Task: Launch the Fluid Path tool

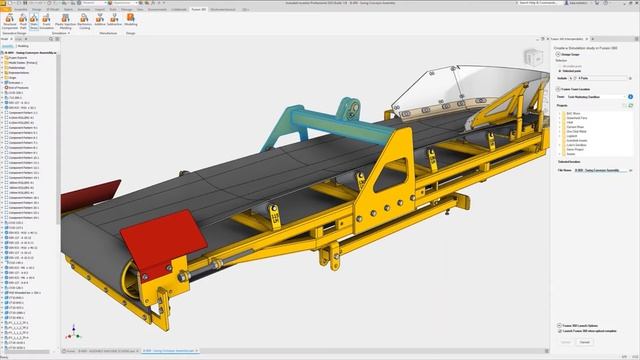Action: [x=23, y=21]
